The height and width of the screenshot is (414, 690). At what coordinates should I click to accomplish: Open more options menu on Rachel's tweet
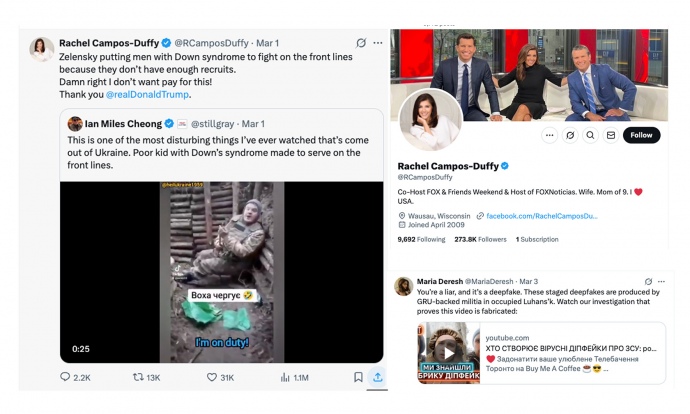tap(377, 44)
